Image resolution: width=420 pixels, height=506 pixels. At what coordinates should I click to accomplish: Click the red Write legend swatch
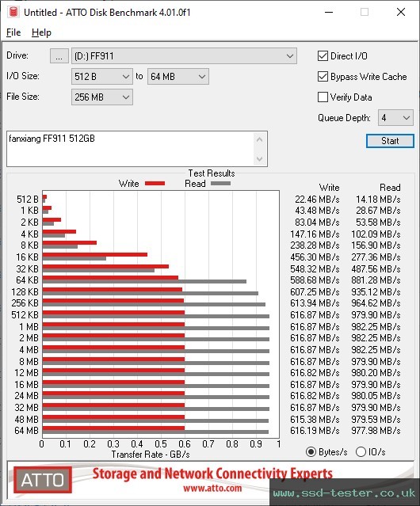click(x=155, y=184)
